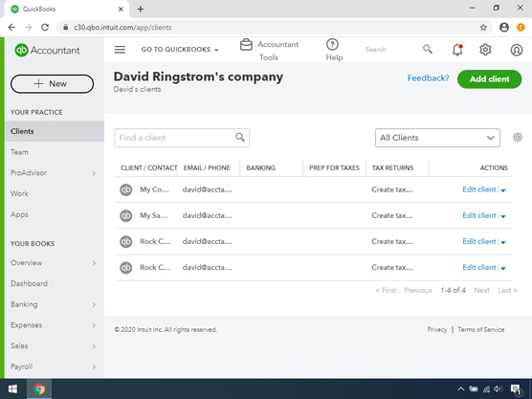Open the notifications bell icon

[x=457, y=50]
